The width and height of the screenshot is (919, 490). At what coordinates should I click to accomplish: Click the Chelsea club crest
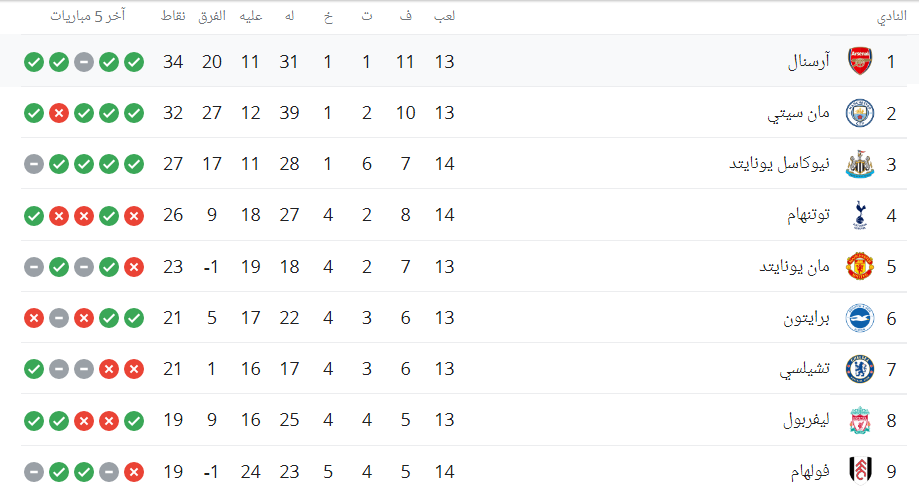pos(859,369)
